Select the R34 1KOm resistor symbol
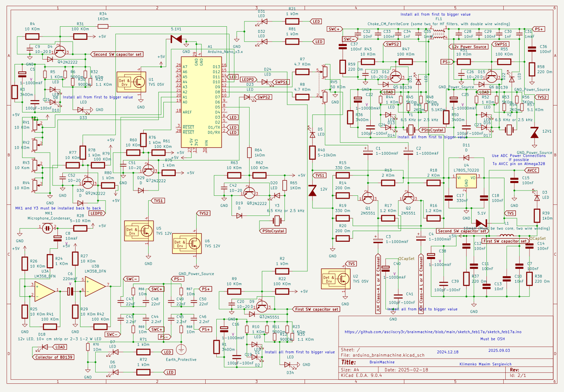564x392 pixels. tap(103, 26)
